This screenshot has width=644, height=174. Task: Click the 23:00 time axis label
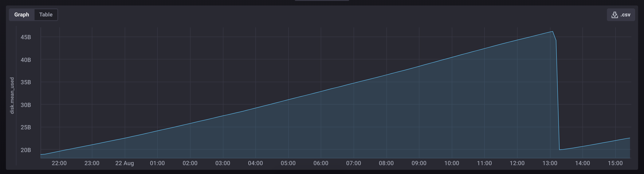(92, 163)
